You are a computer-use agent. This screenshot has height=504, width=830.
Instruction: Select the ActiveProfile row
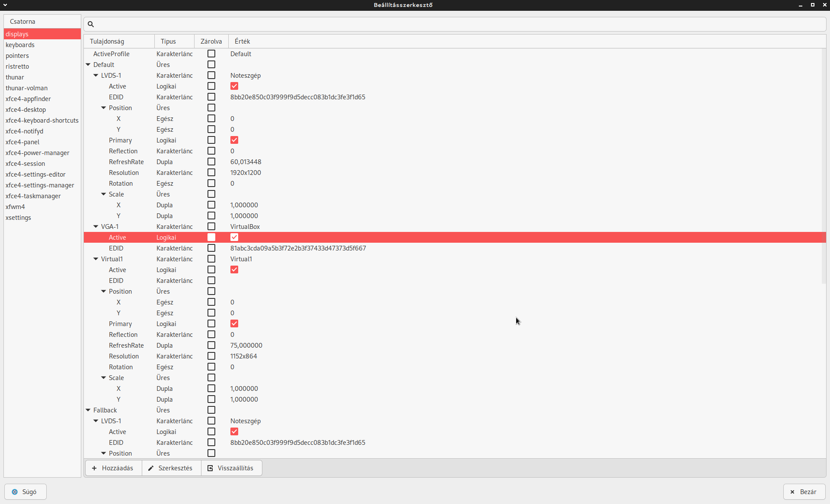pyautogui.click(x=455, y=54)
